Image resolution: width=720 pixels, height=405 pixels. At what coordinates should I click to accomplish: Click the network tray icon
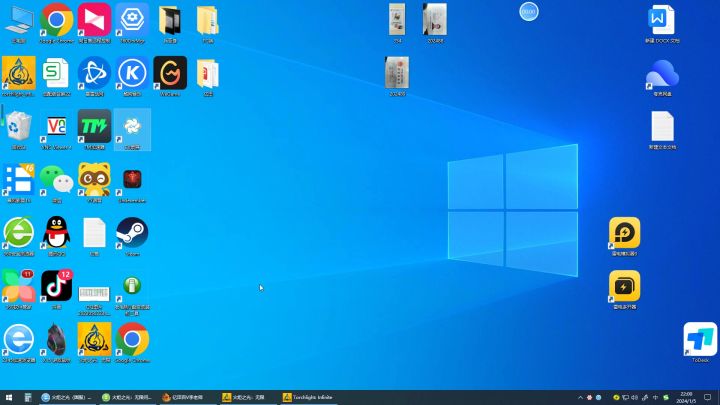(625, 397)
